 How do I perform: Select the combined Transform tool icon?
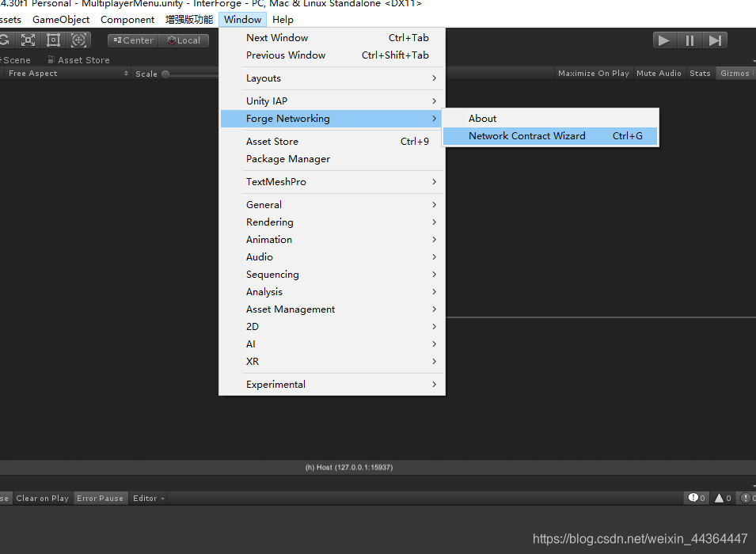pyautogui.click(x=78, y=40)
